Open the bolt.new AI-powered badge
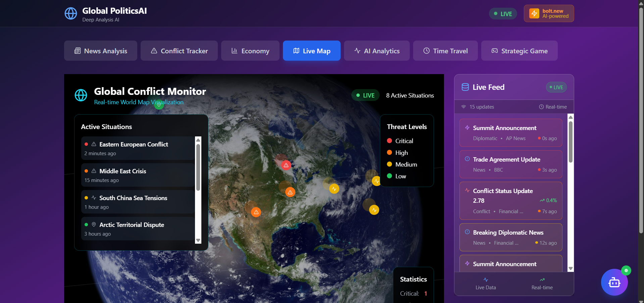 (549, 13)
